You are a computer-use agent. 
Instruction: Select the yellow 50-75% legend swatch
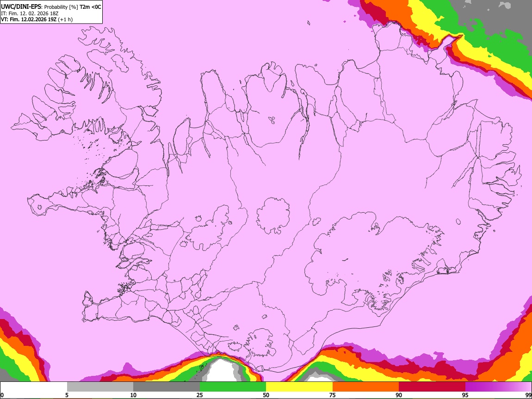click(299, 387)
